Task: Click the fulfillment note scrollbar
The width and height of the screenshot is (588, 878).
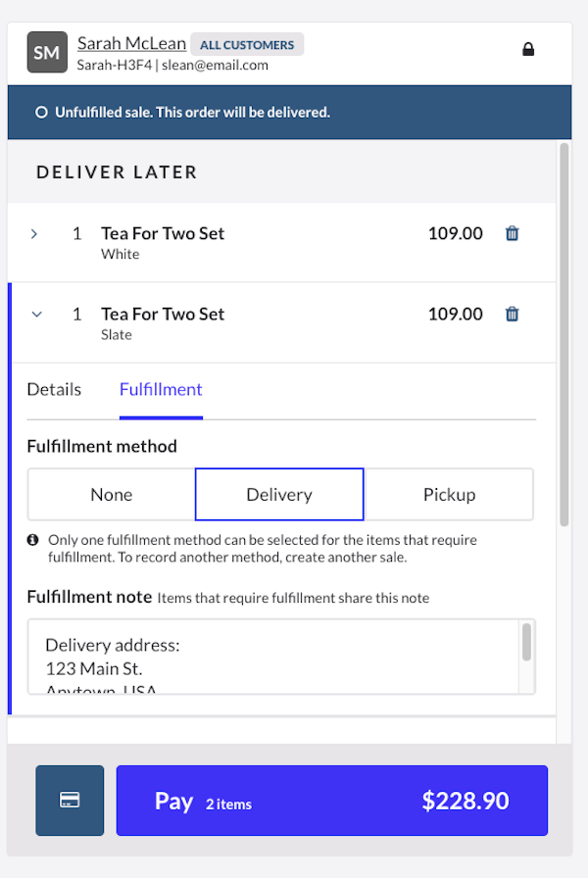Action: click(x=527, y=642)
